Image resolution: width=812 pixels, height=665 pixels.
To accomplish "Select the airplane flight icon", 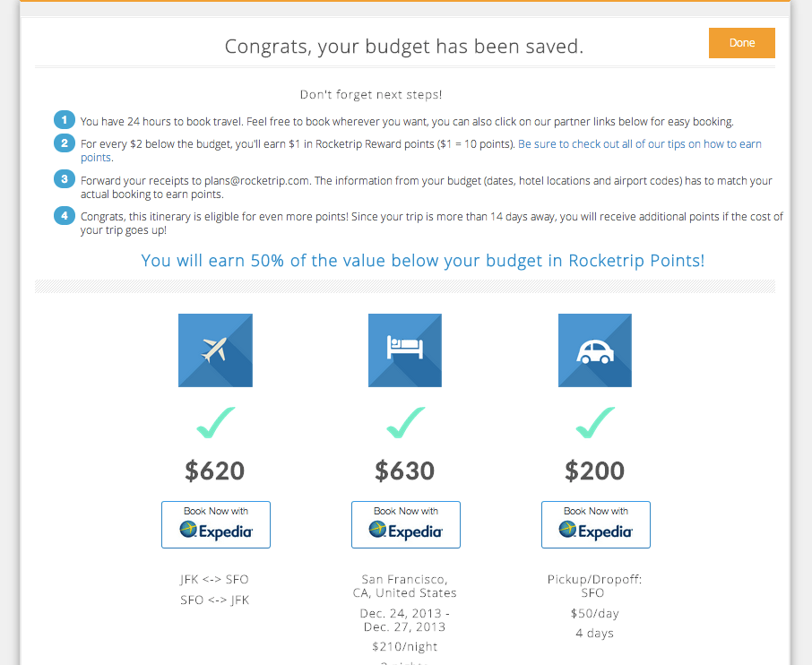I will point(215,350).
